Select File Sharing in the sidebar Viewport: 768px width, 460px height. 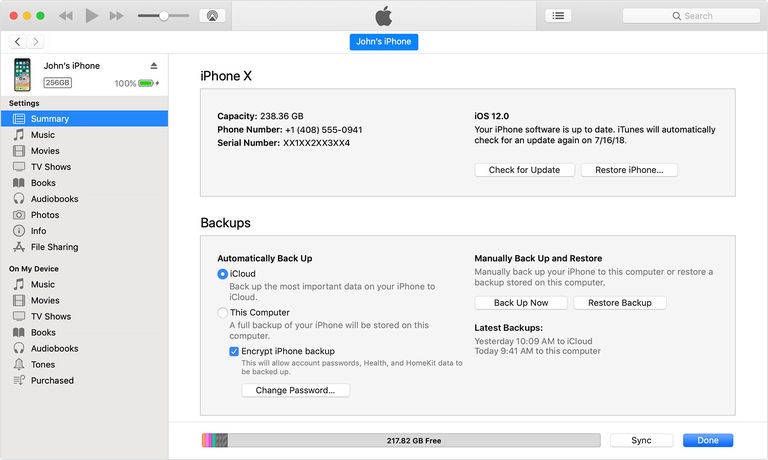(x=54, y=247)
